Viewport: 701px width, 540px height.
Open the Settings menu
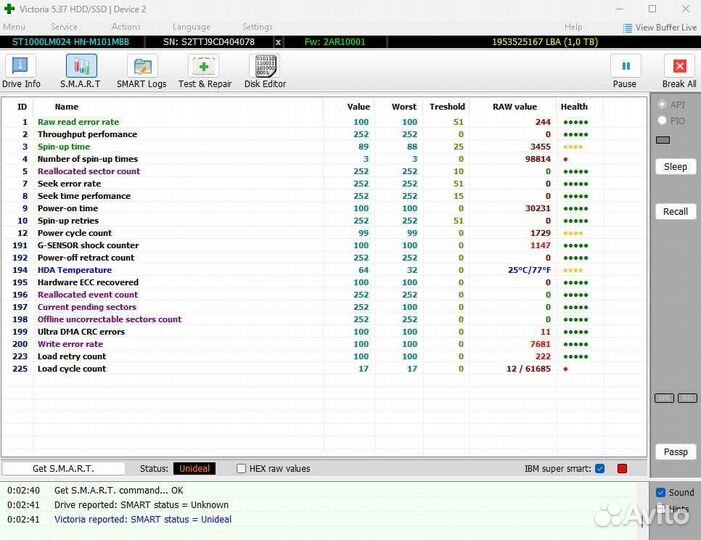pos(258,27)
